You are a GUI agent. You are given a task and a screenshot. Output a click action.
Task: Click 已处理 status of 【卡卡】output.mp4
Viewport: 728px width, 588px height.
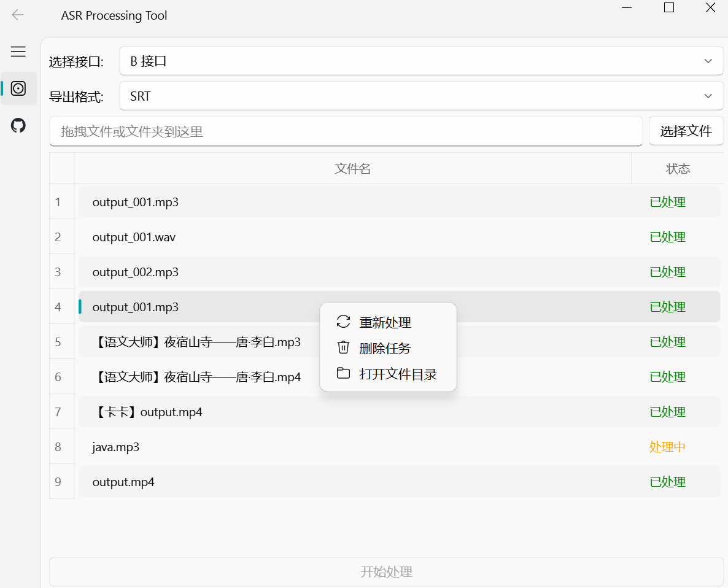(x=667, y=412)
